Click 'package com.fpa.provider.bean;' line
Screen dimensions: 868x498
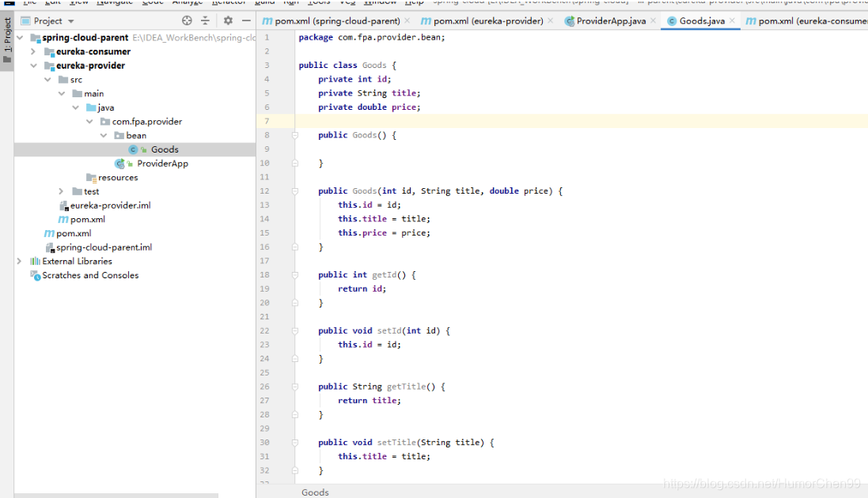click(371, 38)
